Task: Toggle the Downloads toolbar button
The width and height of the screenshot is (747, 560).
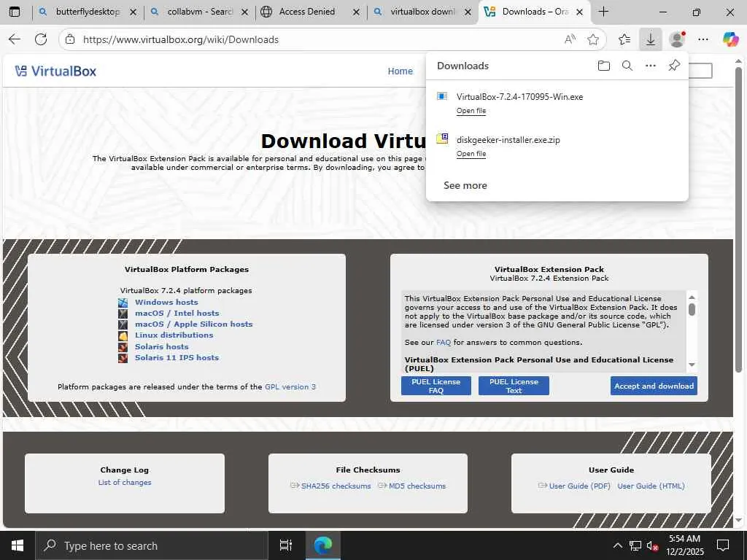Action: coord(651,39)
